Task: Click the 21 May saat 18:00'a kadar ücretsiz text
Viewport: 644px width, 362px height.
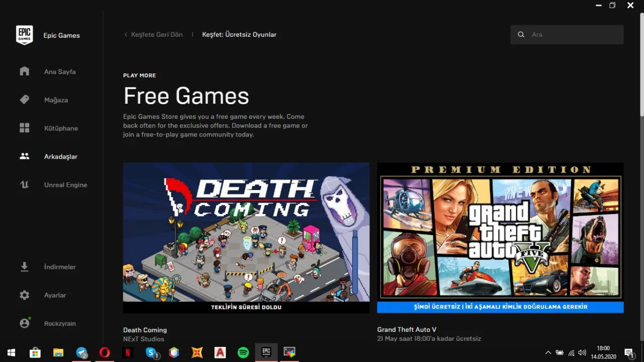Action: click(429, 339)
